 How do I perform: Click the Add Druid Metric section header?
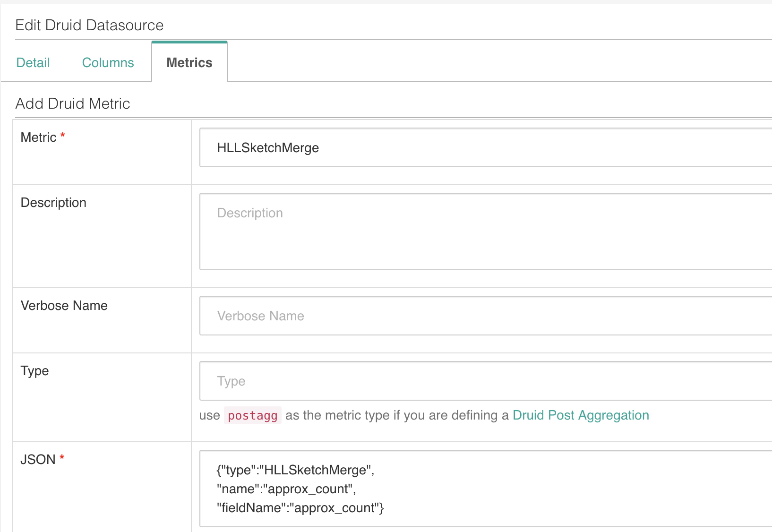[73, 103]
